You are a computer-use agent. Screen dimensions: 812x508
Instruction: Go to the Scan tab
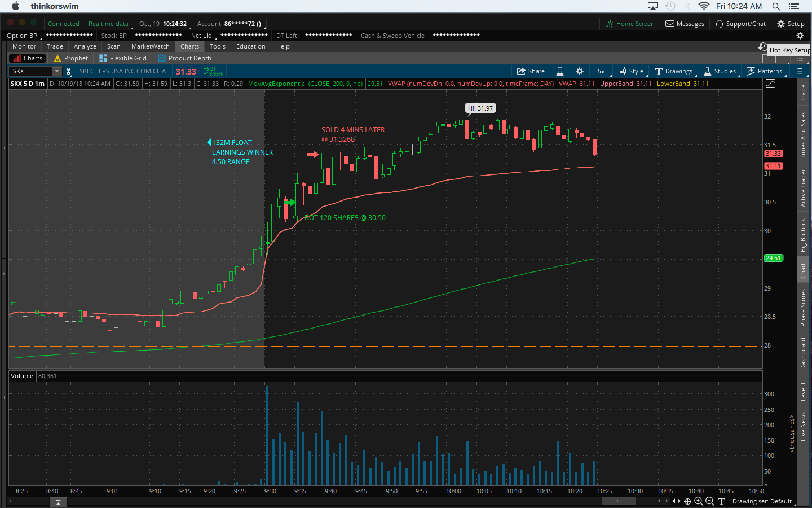[x=114, y=46]
